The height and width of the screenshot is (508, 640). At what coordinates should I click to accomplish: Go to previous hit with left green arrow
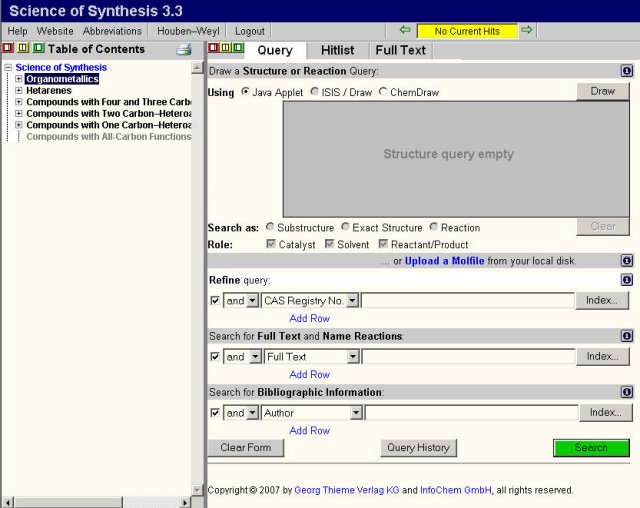(x=405, y=30)
